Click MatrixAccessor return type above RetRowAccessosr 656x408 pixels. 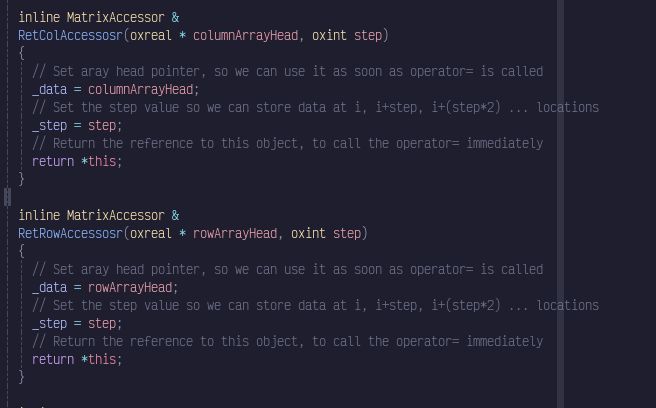click(x=116, y=216)
